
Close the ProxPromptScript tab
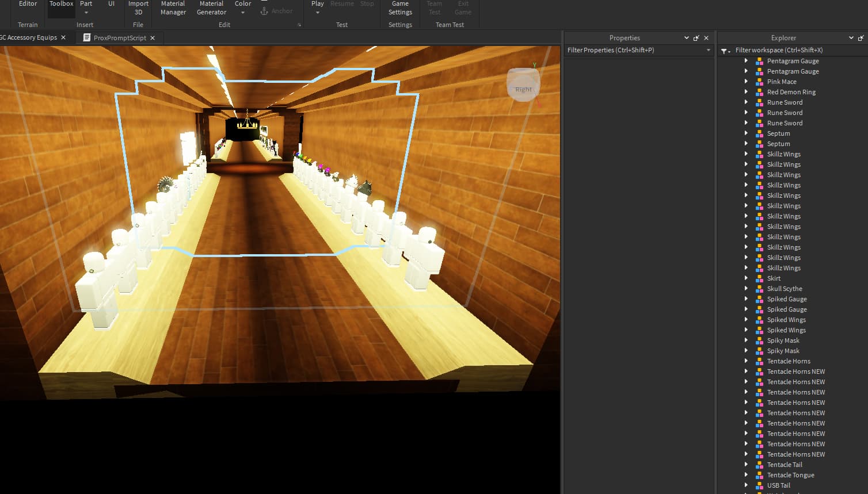[x=153, y=38]
